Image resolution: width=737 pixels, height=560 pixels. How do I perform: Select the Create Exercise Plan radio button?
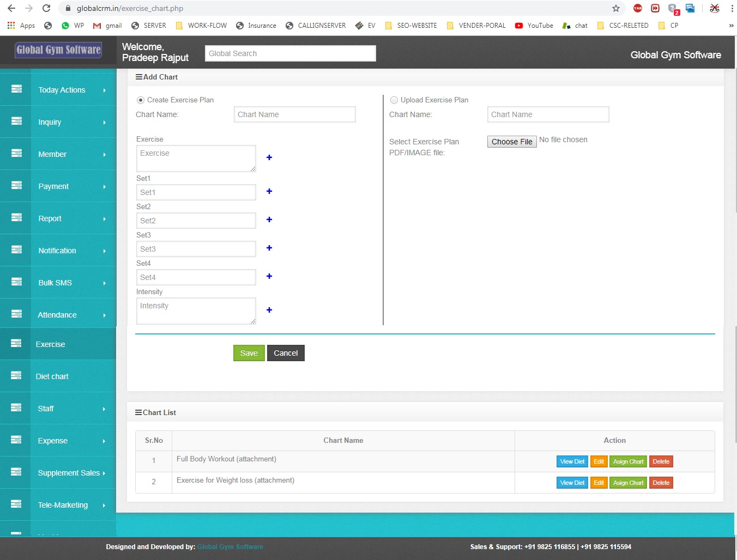pyautogui.click(x=141, y=100)
